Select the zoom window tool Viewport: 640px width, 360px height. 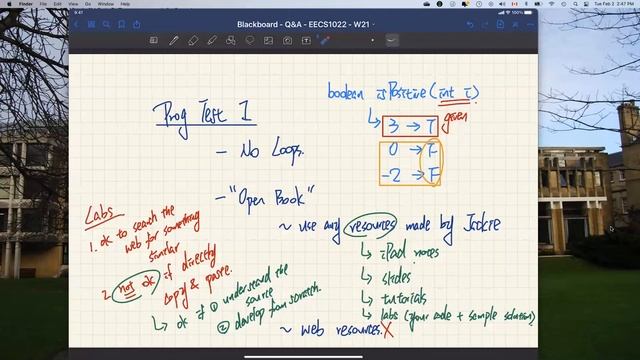153,40
